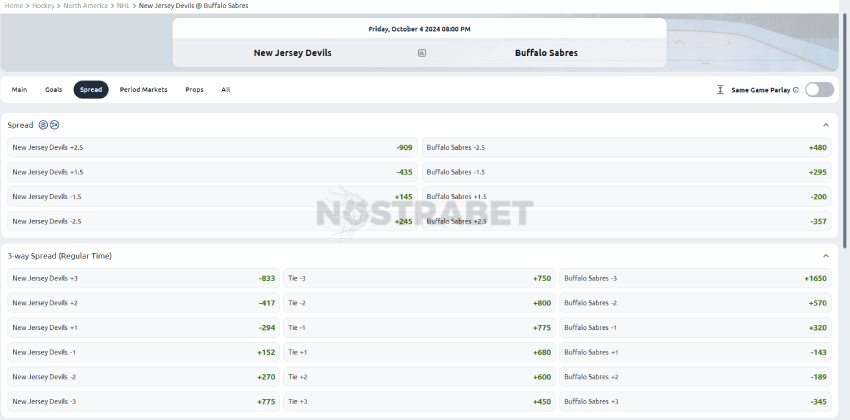Bet Buffalo Sabres +1 at -143
This screenshot has width=850, height=420.
point(696,352)
